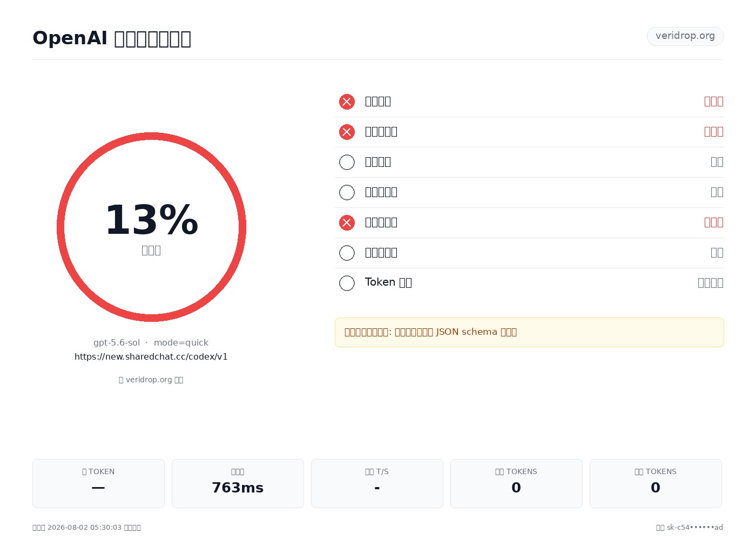The image size is (756, 540).
Task: Select the yellow JSON schema warning banner
Action: click(529, 332)
